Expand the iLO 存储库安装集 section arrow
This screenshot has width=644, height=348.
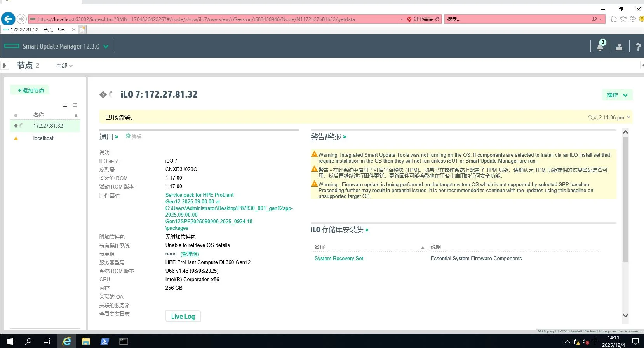[x=367, y=230]
